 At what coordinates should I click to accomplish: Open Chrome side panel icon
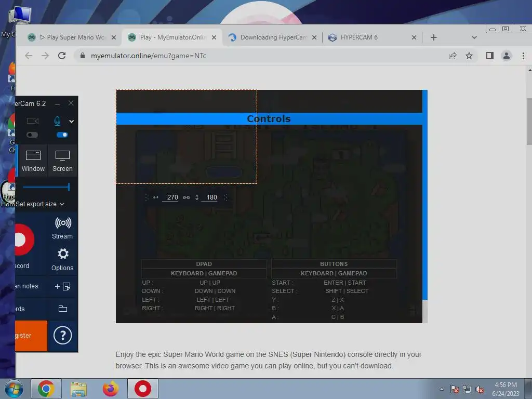click(x=489, y=56)
